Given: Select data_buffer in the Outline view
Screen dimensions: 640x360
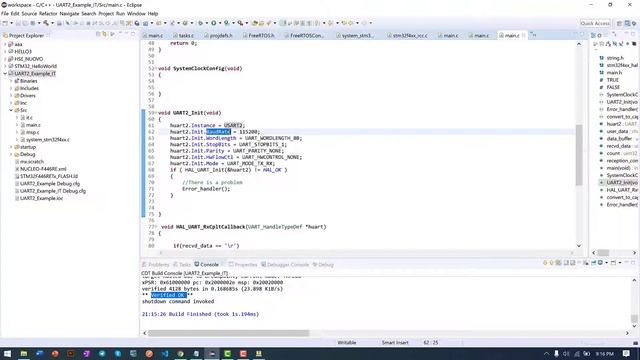Looking at the screenshot, I should point(619,138).
